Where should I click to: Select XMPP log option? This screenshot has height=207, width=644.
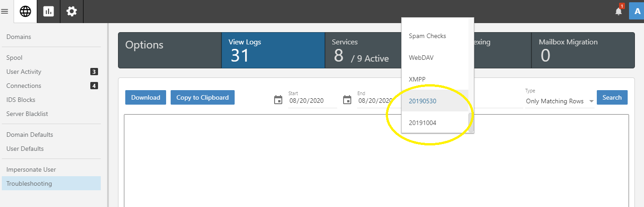(417, 79)
